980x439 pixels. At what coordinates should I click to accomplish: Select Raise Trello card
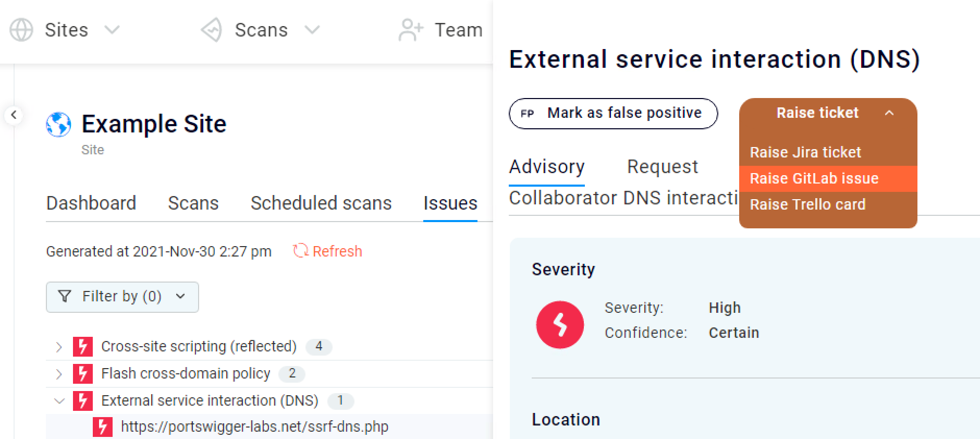[828, 204]
